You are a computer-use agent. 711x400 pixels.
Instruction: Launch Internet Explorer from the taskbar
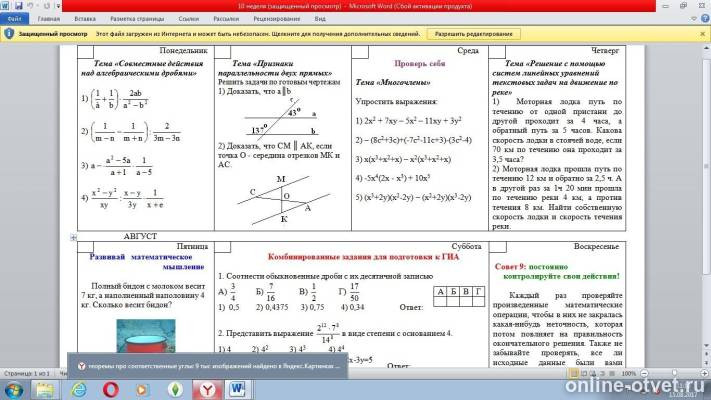pyautogui.click(x=79, y=390)
